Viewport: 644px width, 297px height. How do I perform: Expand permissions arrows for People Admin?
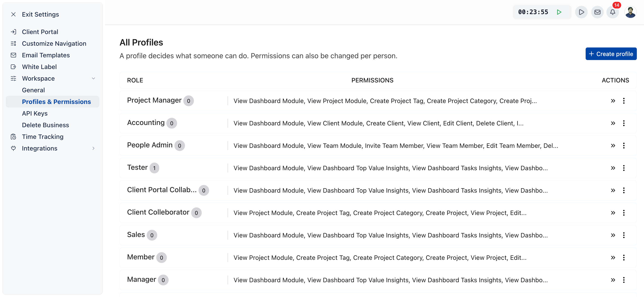coord(613,146)
